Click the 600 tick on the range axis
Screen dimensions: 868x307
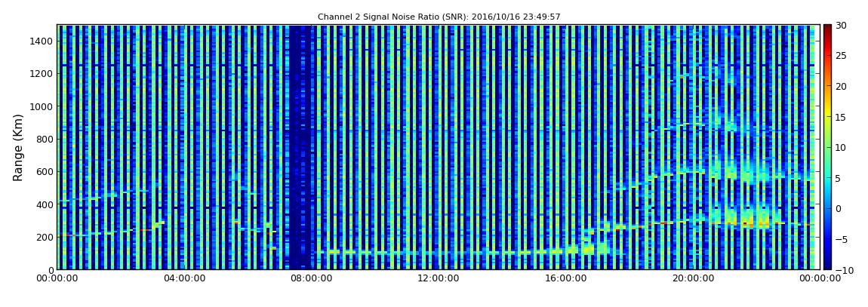coord(45,171)
